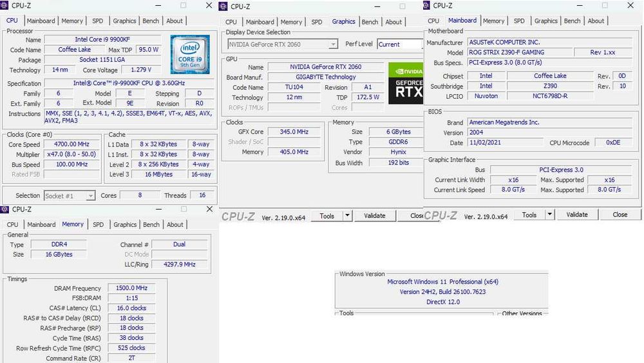The width and height of the screenshot is (644, 363).
Task: Click the memory Type value DDR4
Action: pyautogui.click(x=59, y=244)
